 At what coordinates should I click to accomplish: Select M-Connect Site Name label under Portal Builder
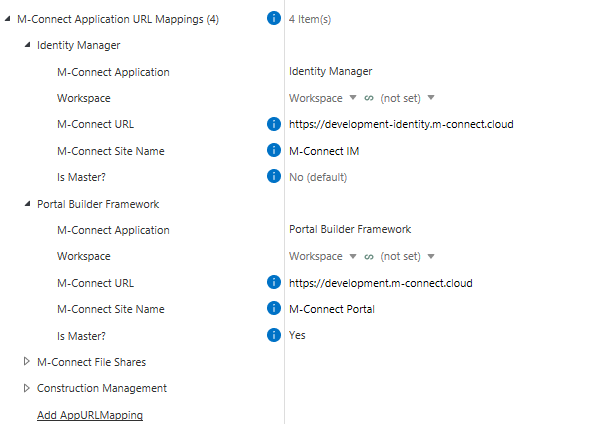pos(111,309)
